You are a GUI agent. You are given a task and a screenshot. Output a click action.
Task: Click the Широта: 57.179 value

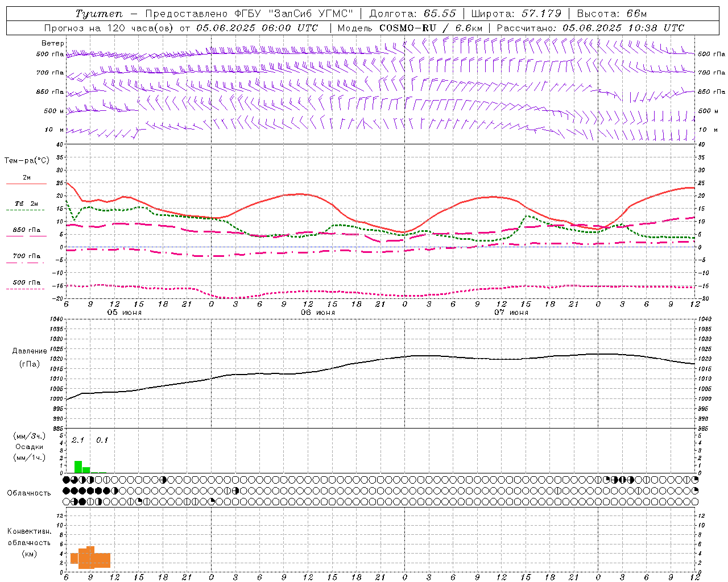point(516,14)
